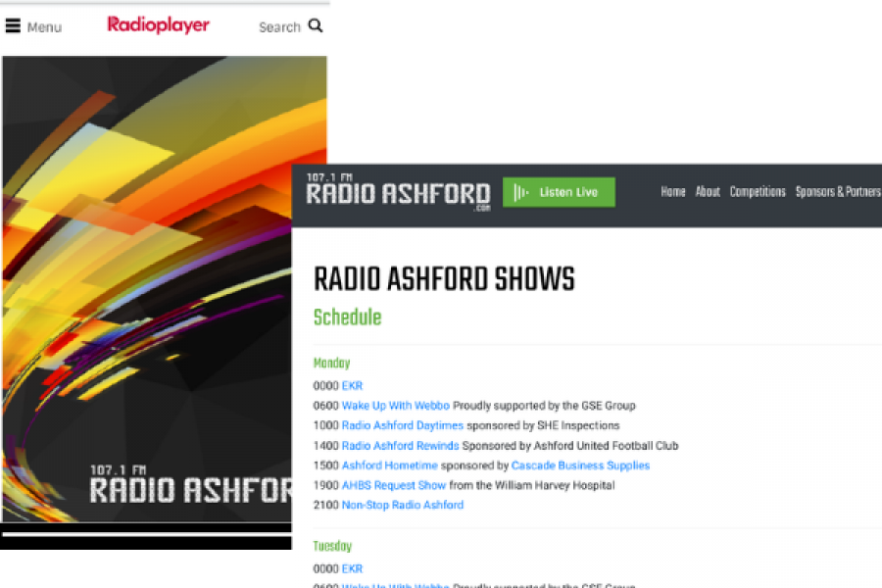Open the Competitions menu item
882x588 pixels.
[x=758, y=192]
